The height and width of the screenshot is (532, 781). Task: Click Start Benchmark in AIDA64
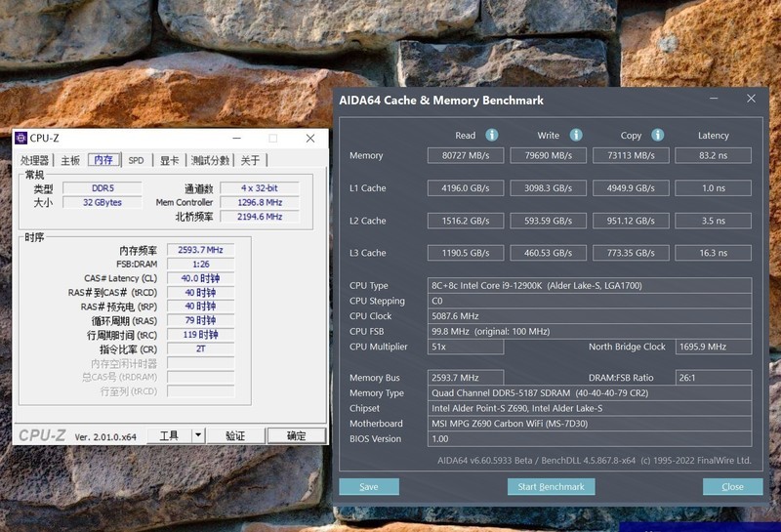[x=551, y=487]
